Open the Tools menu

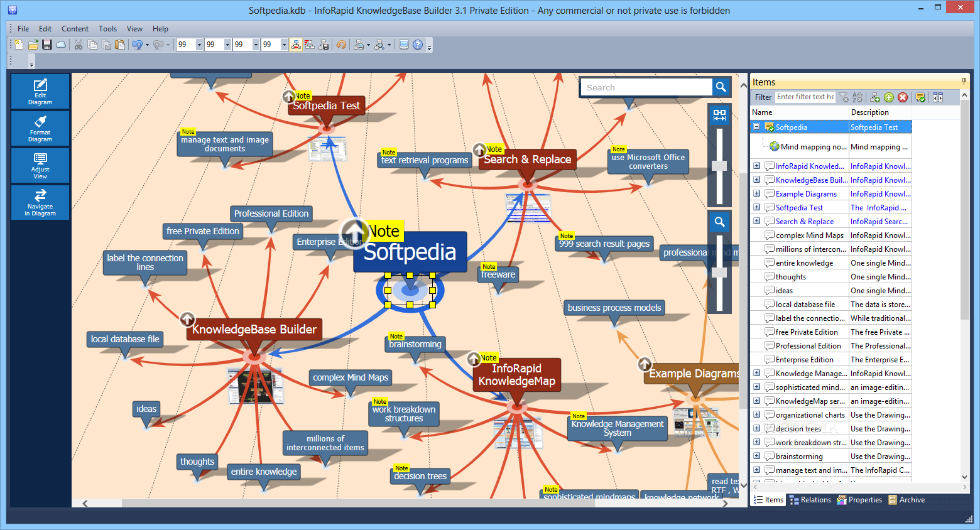pos(107,29)
